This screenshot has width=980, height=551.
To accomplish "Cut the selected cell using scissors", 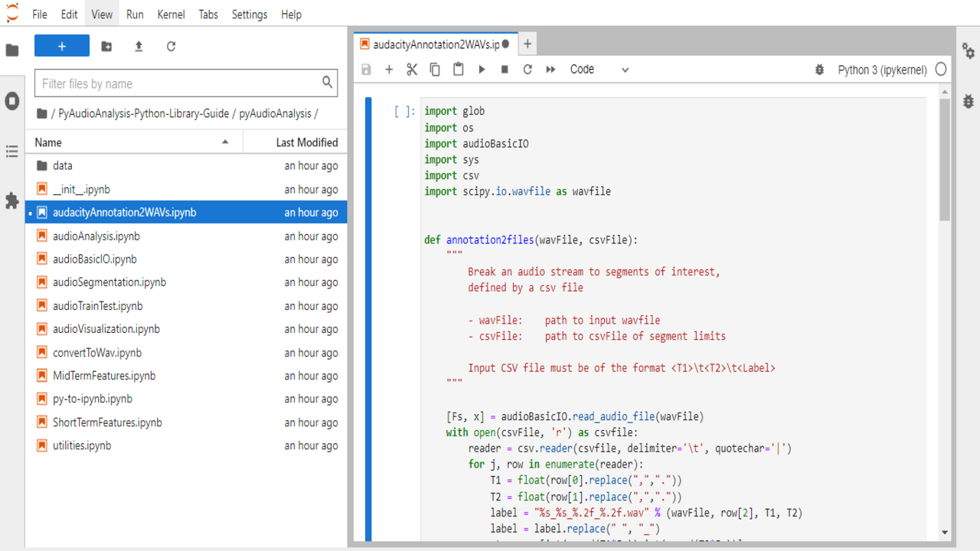I will click(x=412, y=70).
